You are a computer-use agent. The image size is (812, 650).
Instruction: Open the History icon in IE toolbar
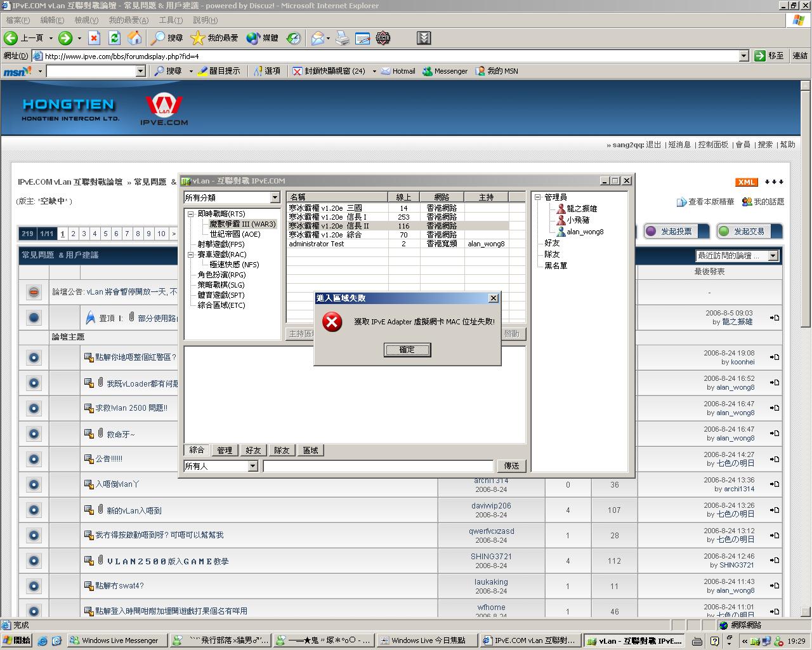pos(293,38)
